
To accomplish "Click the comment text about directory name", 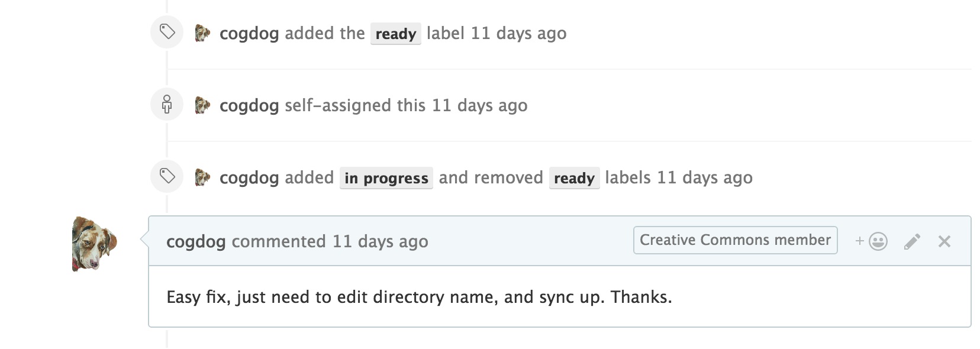I will [419, 296].
